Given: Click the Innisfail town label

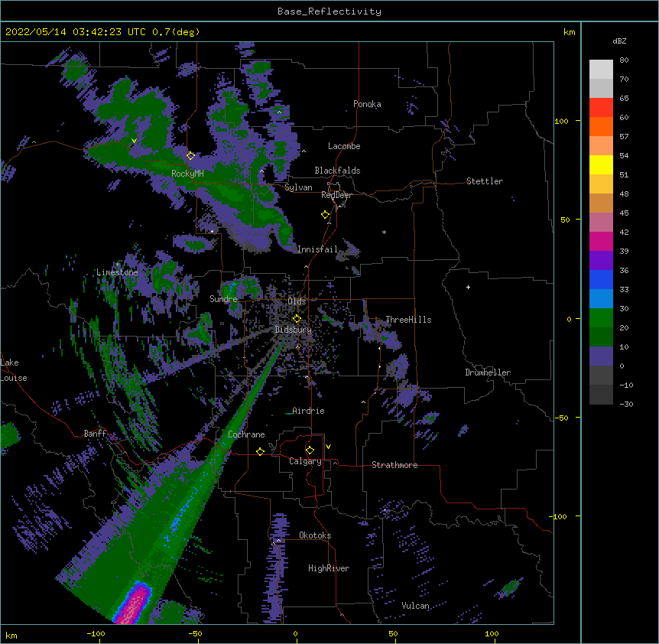Looking at the screenshot, I should tap(317, 249).
